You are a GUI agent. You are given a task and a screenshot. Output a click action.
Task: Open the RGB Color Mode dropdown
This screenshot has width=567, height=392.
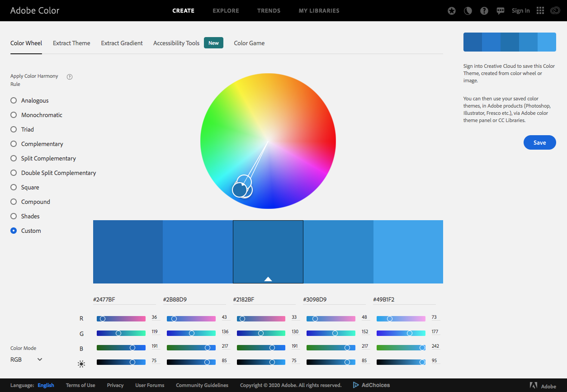pyautogui.click(x=27, y=359)
